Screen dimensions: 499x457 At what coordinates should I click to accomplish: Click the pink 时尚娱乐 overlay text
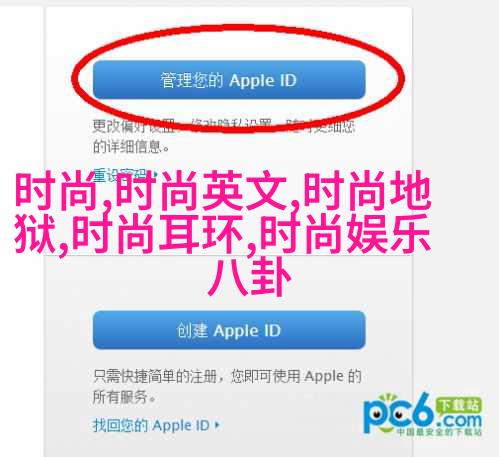pyautogui.click(x=345, y=234)
